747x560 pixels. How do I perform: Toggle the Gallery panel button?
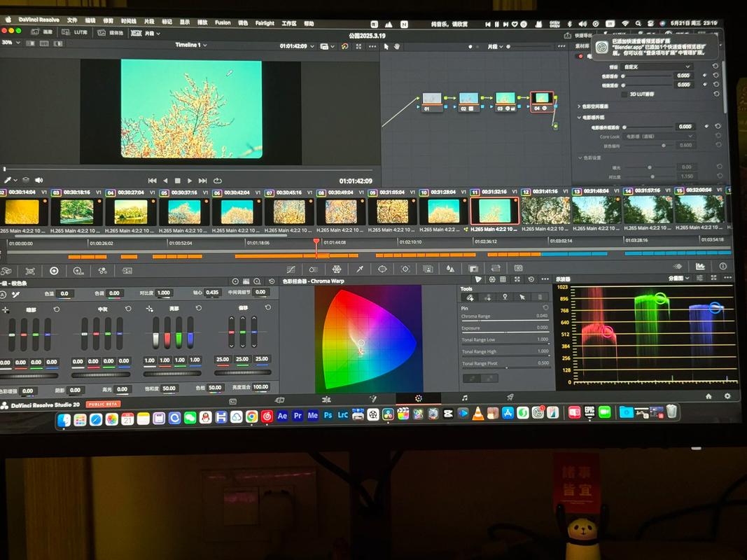point(42,31)
